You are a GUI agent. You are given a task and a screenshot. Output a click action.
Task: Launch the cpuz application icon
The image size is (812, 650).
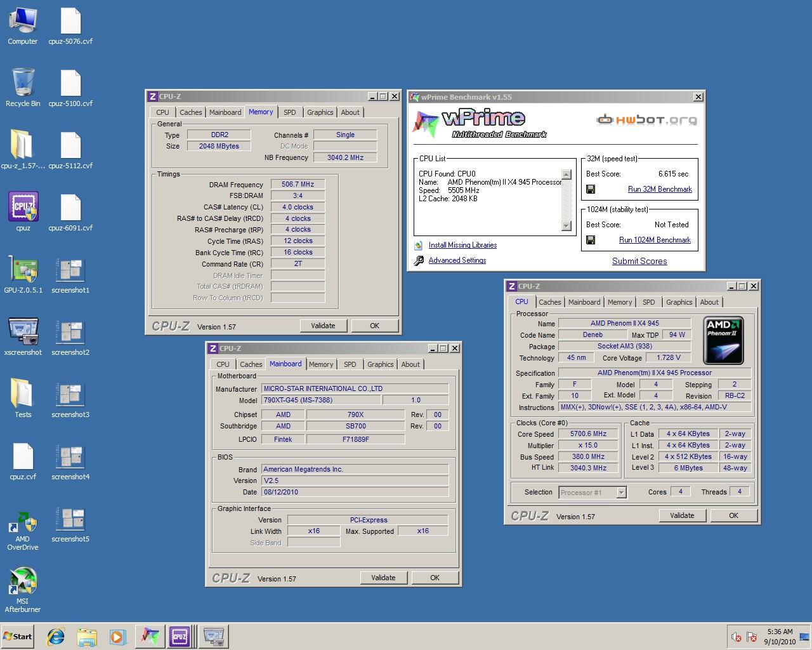click(x=23, y=212)
